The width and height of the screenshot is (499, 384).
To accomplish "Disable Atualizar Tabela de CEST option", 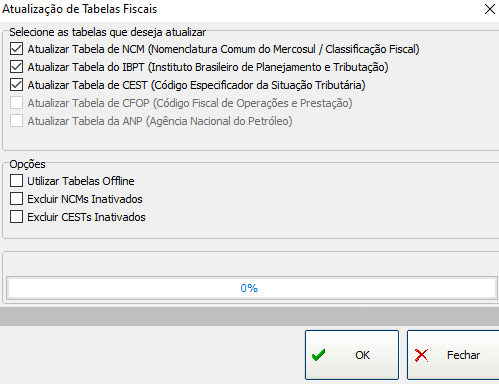I will 16,85.
